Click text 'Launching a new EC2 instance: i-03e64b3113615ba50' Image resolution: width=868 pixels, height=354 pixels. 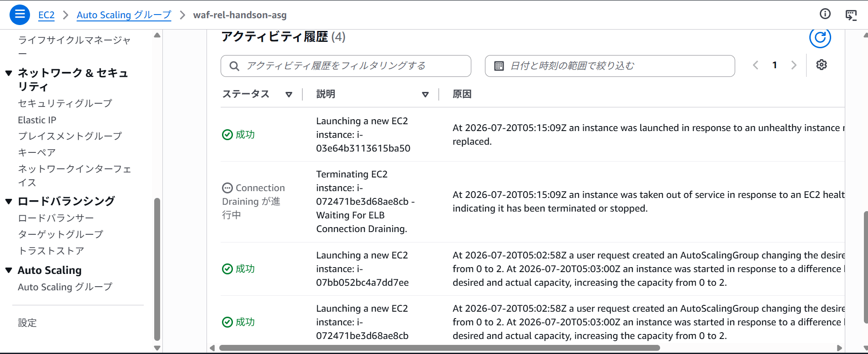click(363, 135)
